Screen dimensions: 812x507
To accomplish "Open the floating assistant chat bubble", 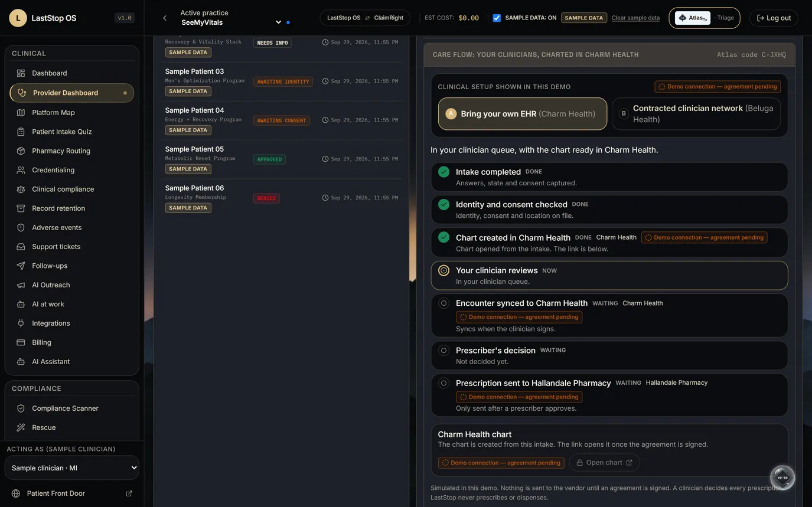I will (782, 477).
